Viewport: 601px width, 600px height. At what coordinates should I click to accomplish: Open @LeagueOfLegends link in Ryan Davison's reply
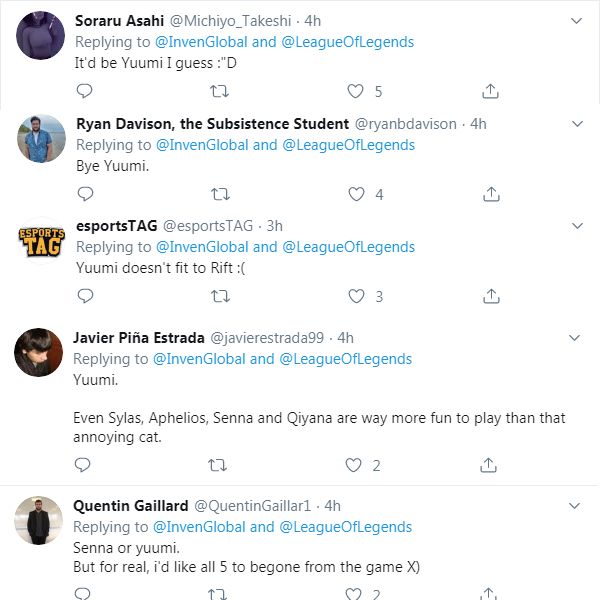click(348, 145)
